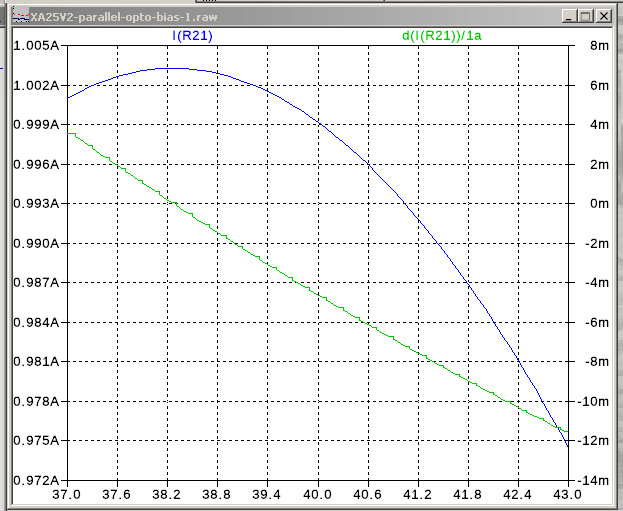Click left axis value 0.993A
This screenshot has height=511, width=623.
click(x=36, y=203)
